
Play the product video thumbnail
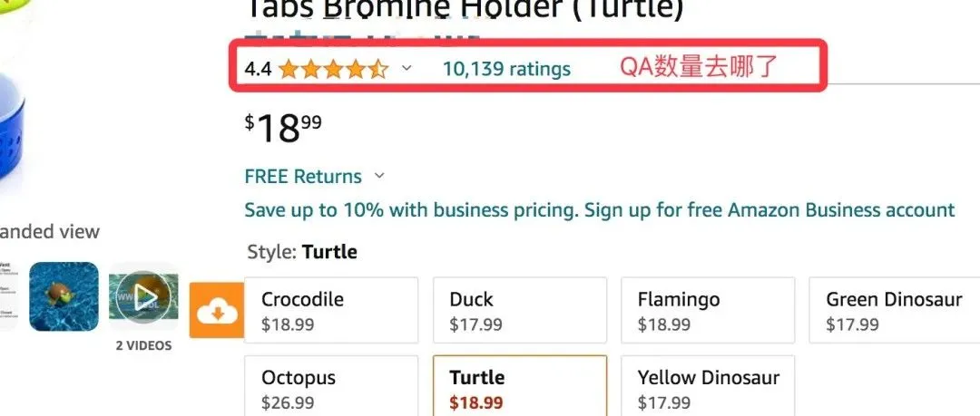(143, 296)
